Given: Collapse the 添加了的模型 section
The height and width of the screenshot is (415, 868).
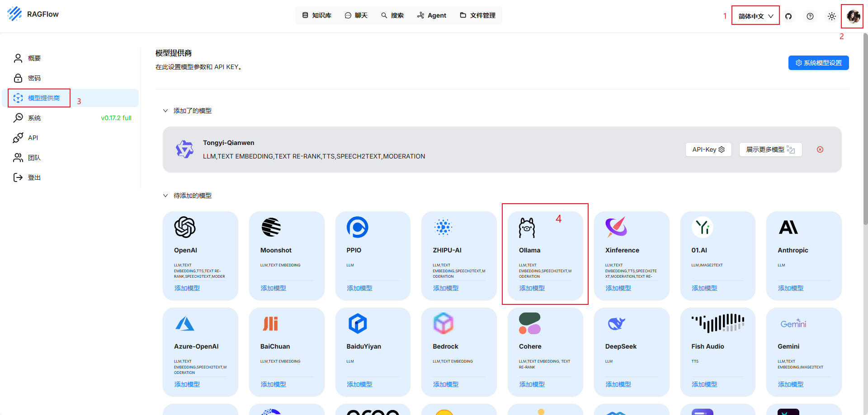Looking at the screenshot, I should pyautogui.click(x=165, y=111).
